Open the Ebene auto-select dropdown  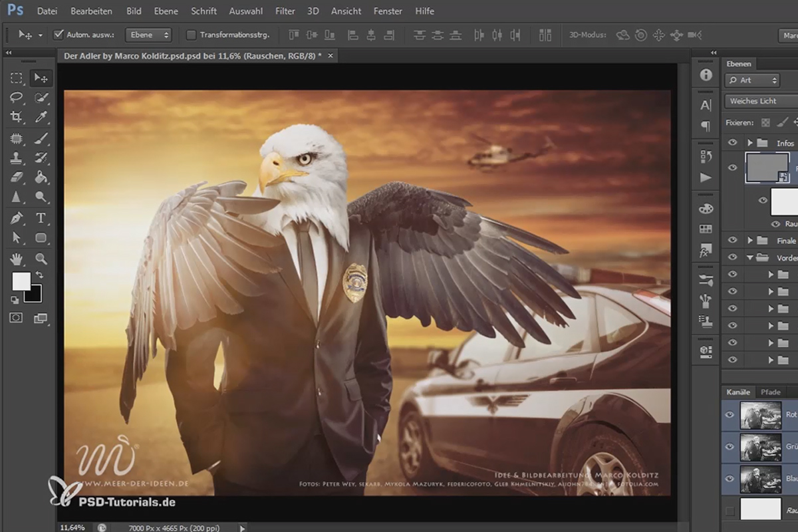click(x=148, y=35)
